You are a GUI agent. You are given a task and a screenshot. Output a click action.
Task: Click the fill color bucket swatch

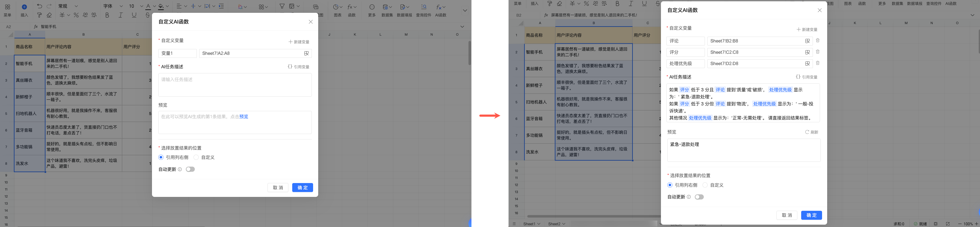pos(161,6)
